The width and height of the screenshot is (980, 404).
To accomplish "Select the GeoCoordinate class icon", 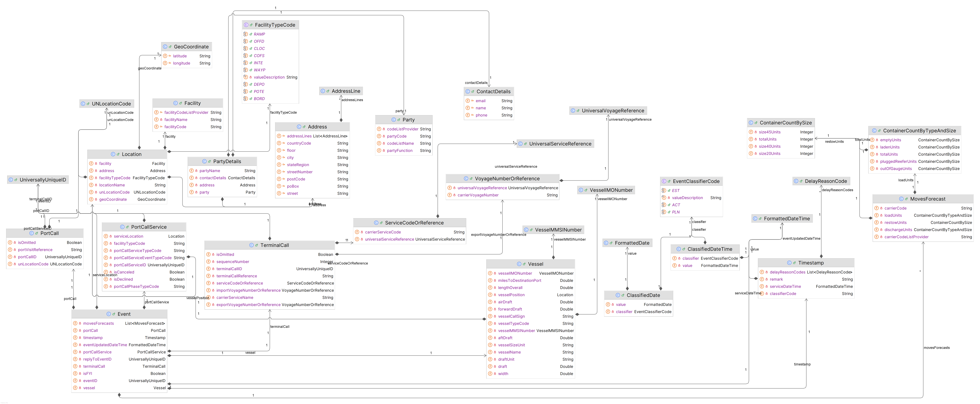I will pos(165,46).
